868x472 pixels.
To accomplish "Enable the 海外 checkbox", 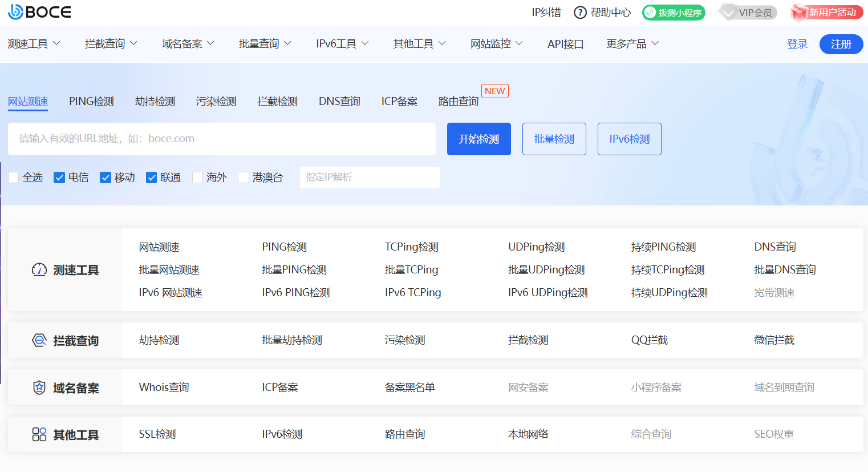I will coord(198,177).
